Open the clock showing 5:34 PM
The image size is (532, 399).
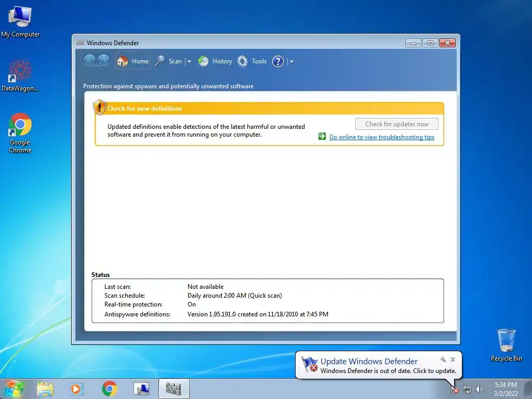506,389
